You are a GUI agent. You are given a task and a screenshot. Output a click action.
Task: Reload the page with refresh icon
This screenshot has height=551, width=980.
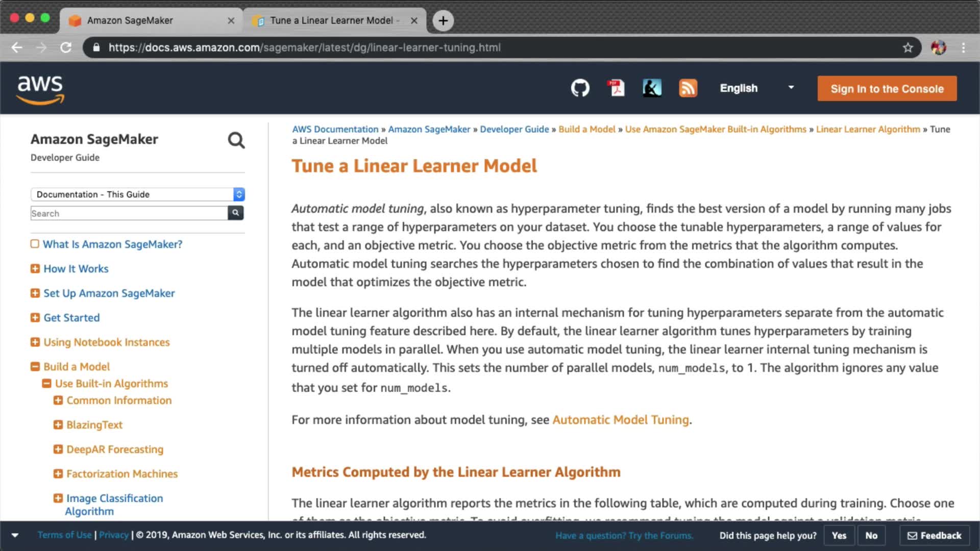[66, 47]
